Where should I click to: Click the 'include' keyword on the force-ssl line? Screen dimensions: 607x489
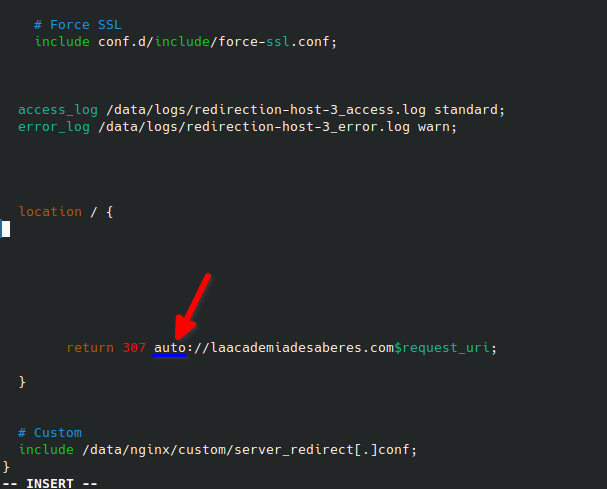62,42
